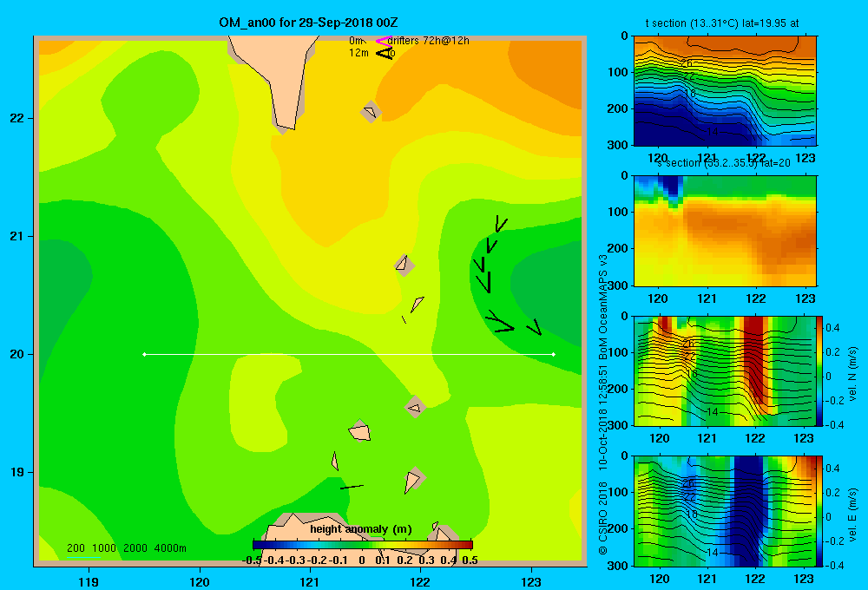The height and width of the screenshot is (590, 868).
Task: Click the 'drifters 72h@12h' legend text
Action: click(x=429, y=41)
